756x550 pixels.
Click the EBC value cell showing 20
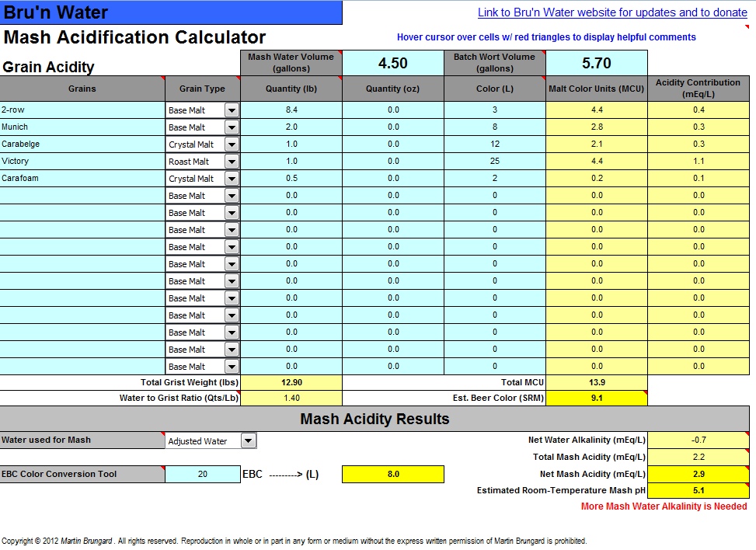[x=203, y=475]
